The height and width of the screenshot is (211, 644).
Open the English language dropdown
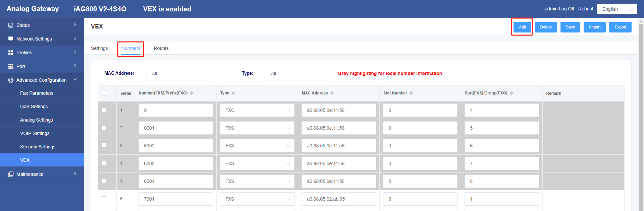click(617, 9)
